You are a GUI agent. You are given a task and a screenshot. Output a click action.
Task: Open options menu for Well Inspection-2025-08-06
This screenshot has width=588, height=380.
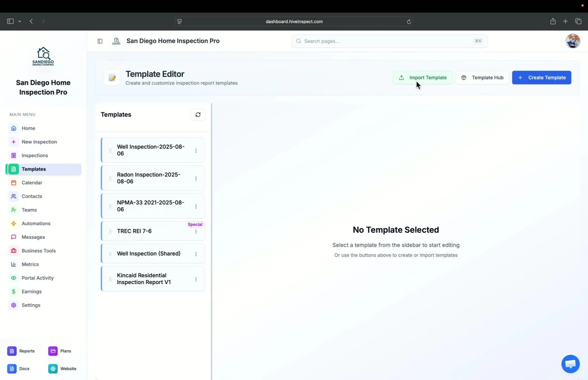196,151
